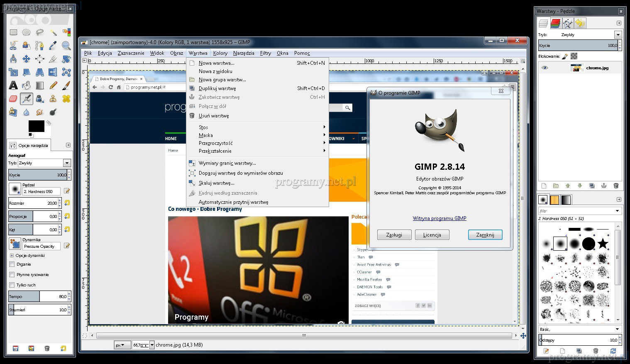Click the black foreground color swatch
The width and height of the screenshot is (630, 364).
click(36, 126)
